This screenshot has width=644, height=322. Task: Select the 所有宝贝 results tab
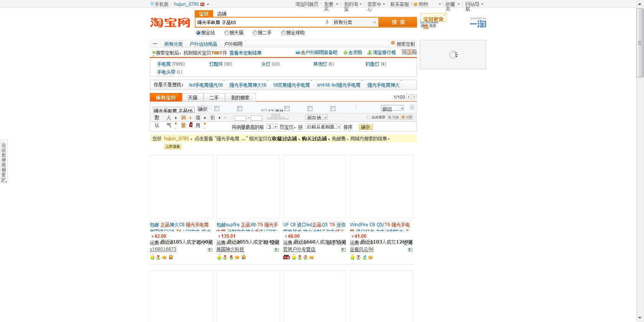(166, 98)
